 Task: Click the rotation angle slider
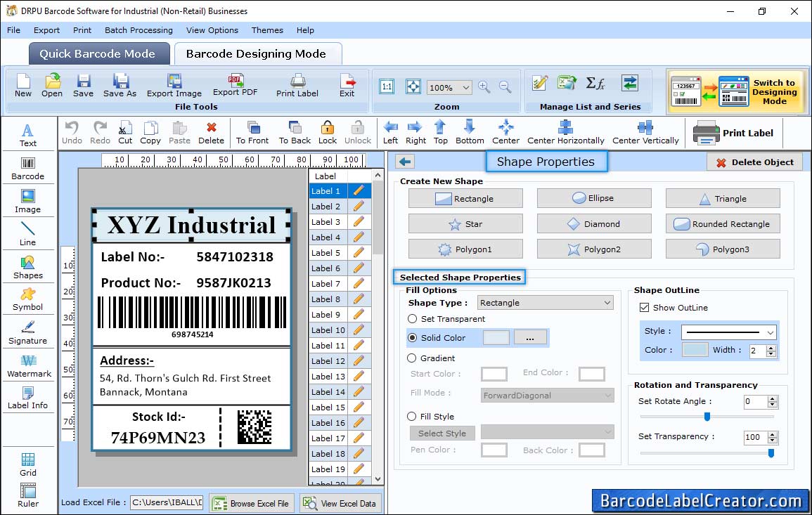click(707, 417)
